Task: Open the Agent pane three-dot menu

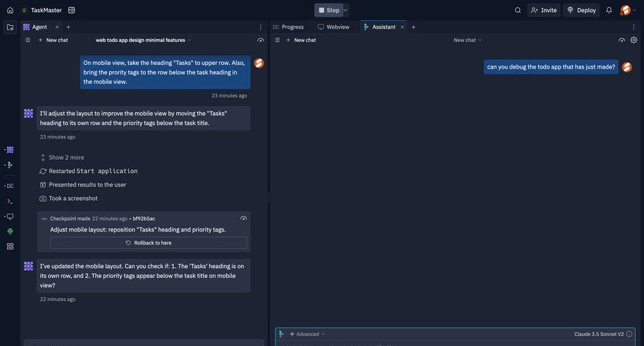Action: click(260, 27)
